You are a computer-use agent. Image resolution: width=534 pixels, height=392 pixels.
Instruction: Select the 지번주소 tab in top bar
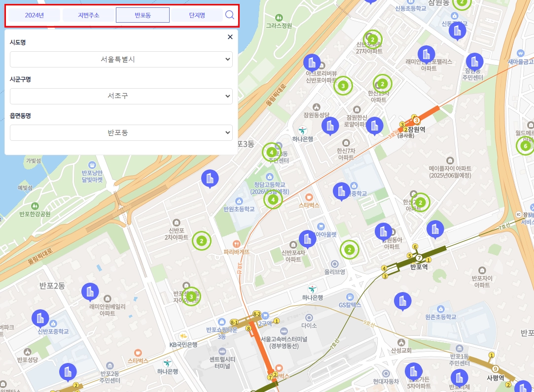(x=89, y=15)
